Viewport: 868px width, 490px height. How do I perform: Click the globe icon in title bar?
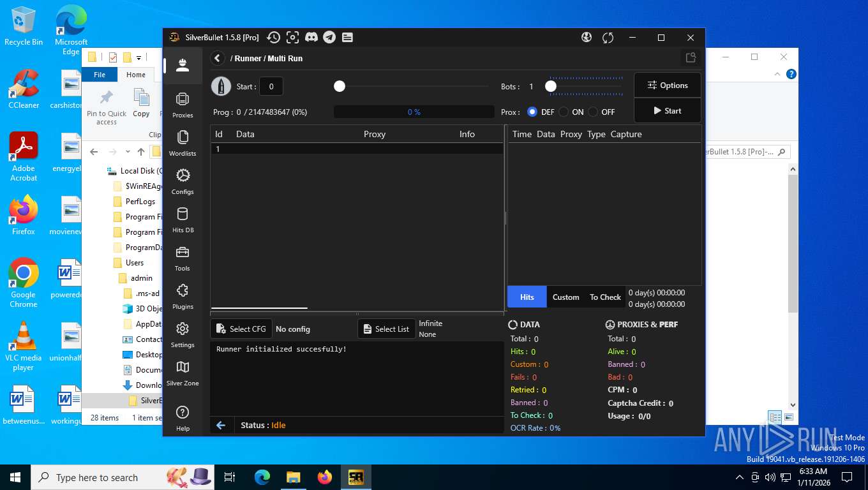pyautogui.click(x=587, y=38)
